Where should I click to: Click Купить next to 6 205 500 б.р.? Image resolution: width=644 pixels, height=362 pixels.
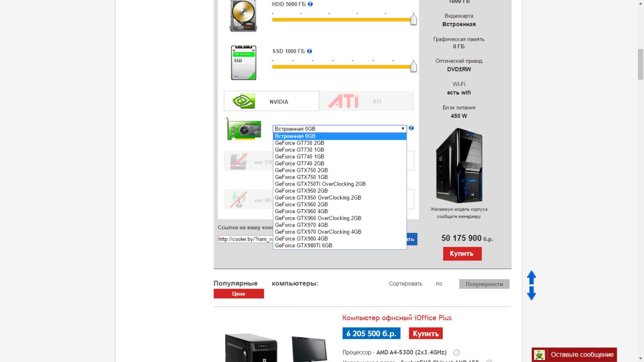426,333
